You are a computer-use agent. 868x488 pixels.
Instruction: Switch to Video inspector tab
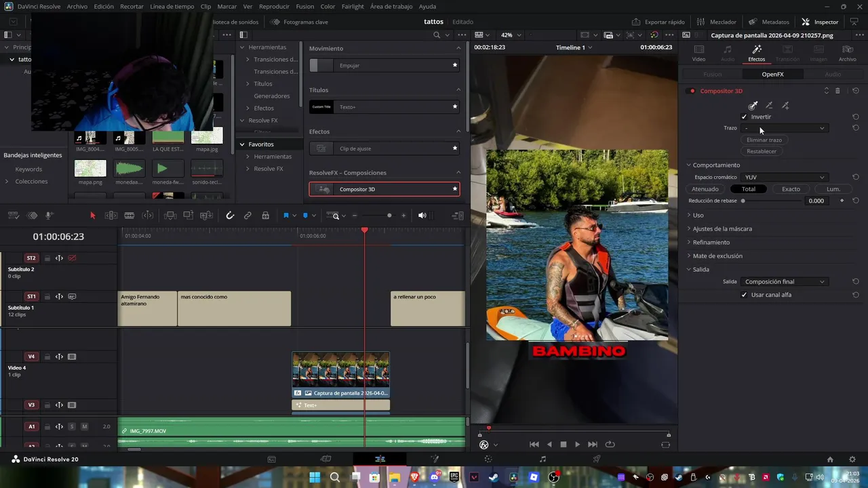(698, 54)
